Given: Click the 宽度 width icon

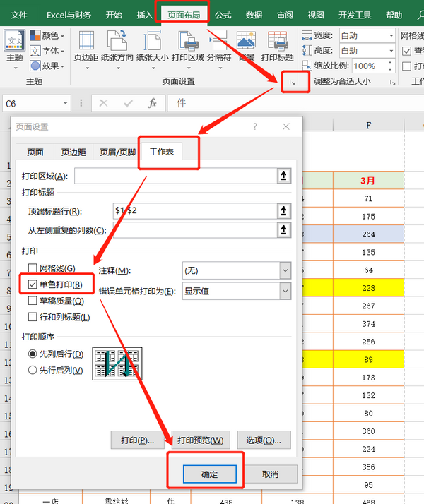Looking at the screenshot, I should click(x=307, y=35).
